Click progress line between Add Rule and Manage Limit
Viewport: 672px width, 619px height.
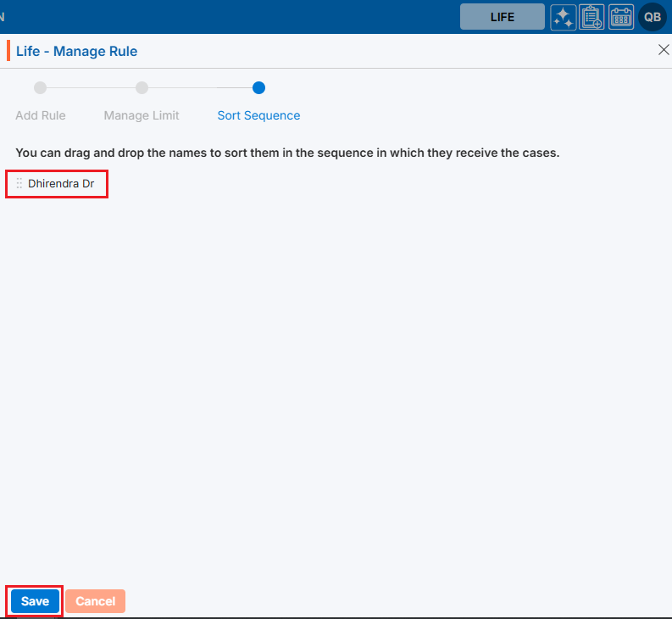(x=91, y=87)
